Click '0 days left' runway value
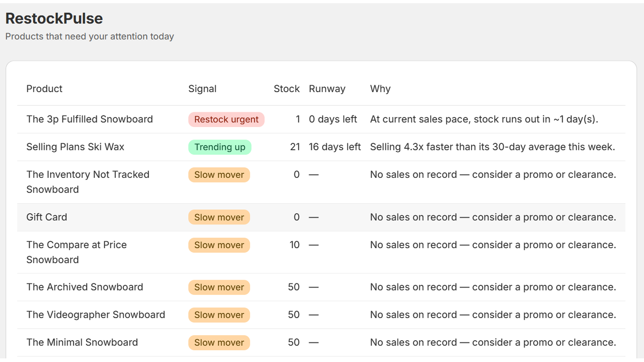The height and width of the screenshot is (362, 644). tap(333, 119)
